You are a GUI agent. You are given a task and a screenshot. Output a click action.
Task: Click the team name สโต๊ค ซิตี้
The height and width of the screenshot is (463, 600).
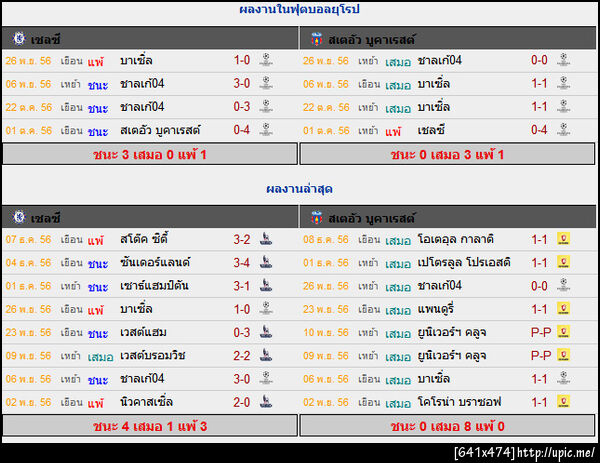[x=144, y=239]
